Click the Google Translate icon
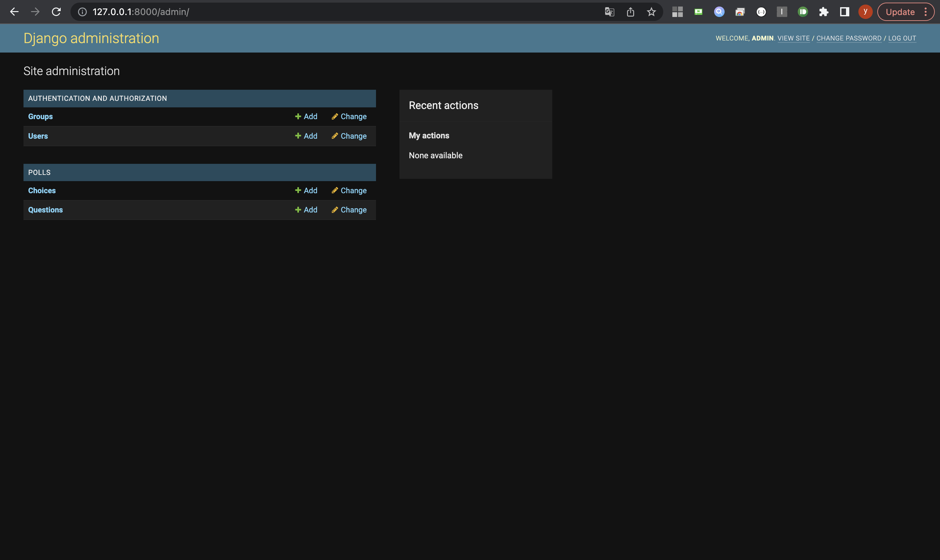 609,12
